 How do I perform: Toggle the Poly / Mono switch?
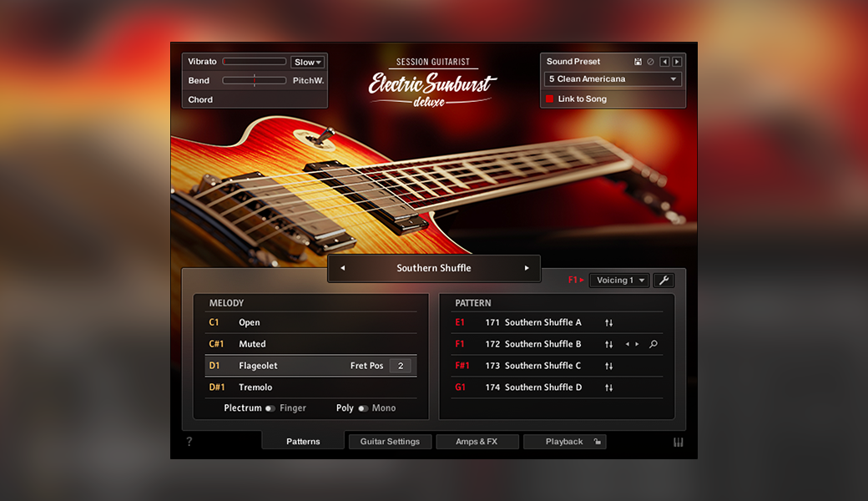pyautogui.click(x=363, y=408)
